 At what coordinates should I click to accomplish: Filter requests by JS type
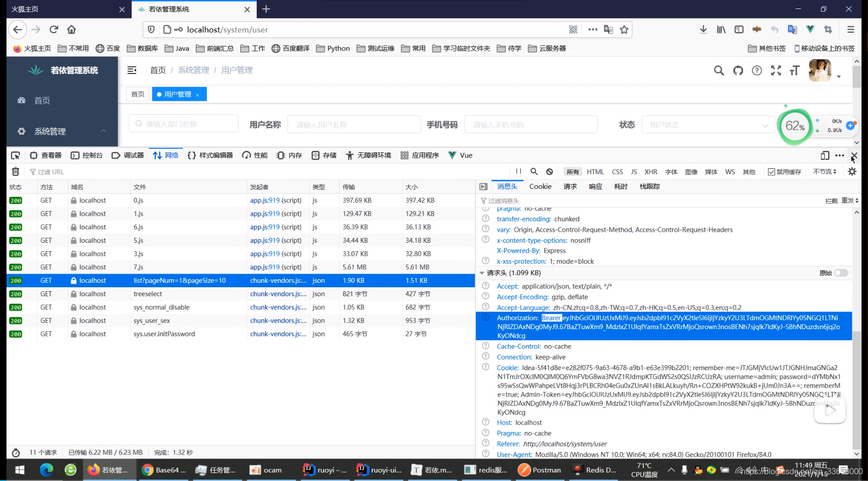pyautogui.click(x=634, y=172)
